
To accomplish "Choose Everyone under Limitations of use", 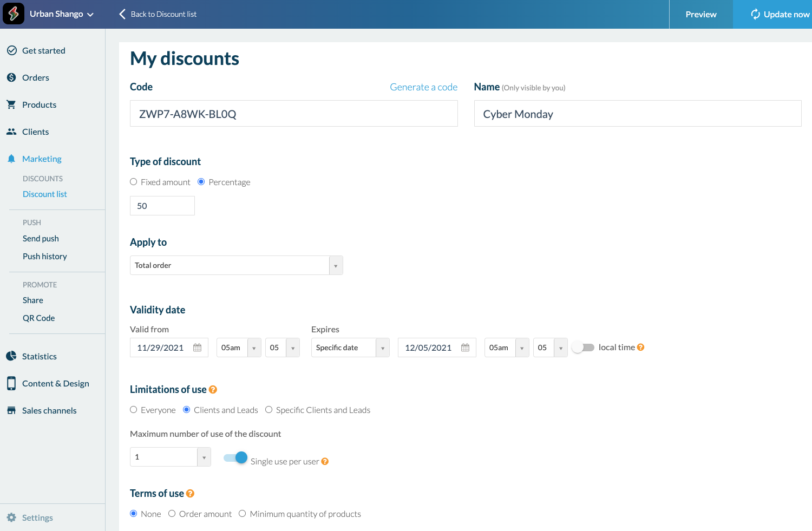I will 134,410.
